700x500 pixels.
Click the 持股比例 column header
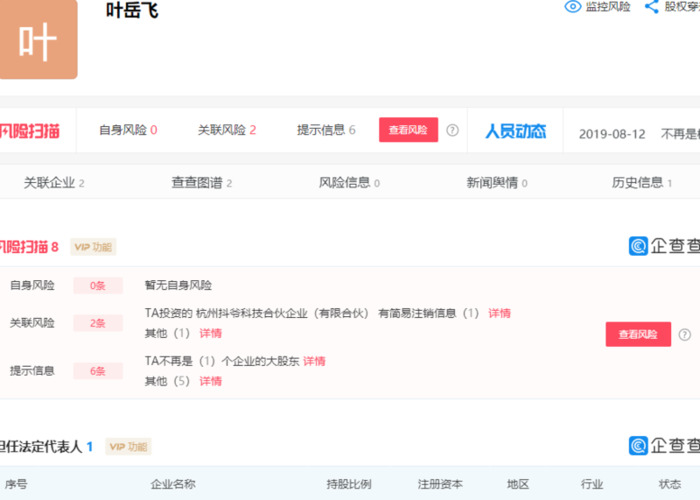(x=349, y=484)
